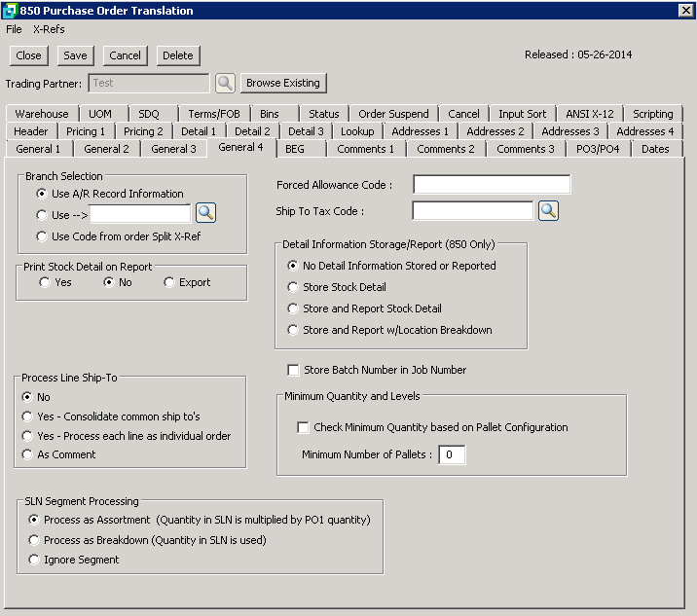Select Use Code from order Split X-Ref
The height and width of the screenshot is (616, 697).
click(41, 236)
